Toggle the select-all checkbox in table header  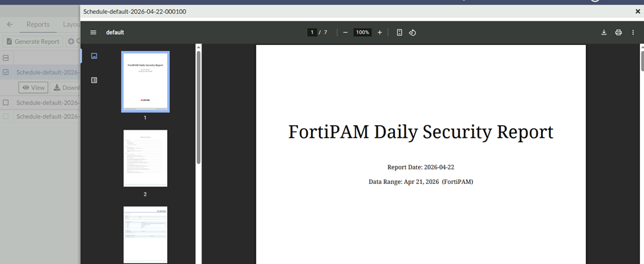point(6,58)
